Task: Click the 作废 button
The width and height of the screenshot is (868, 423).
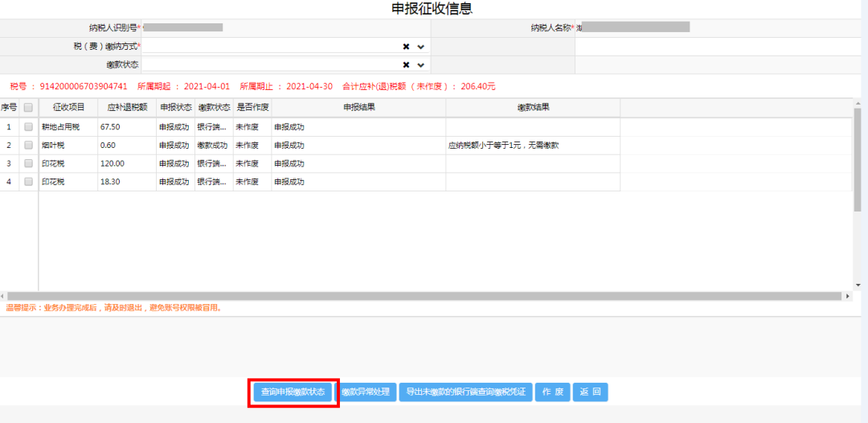Action: tap(552, 392)
